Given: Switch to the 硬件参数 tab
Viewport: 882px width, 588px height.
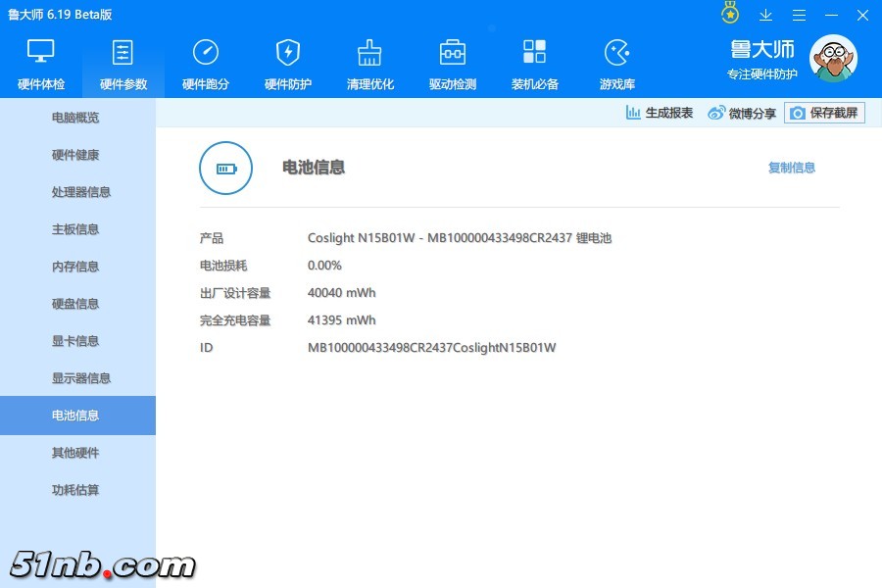Looking at the screenshot, I should click(x=123, y=65).
